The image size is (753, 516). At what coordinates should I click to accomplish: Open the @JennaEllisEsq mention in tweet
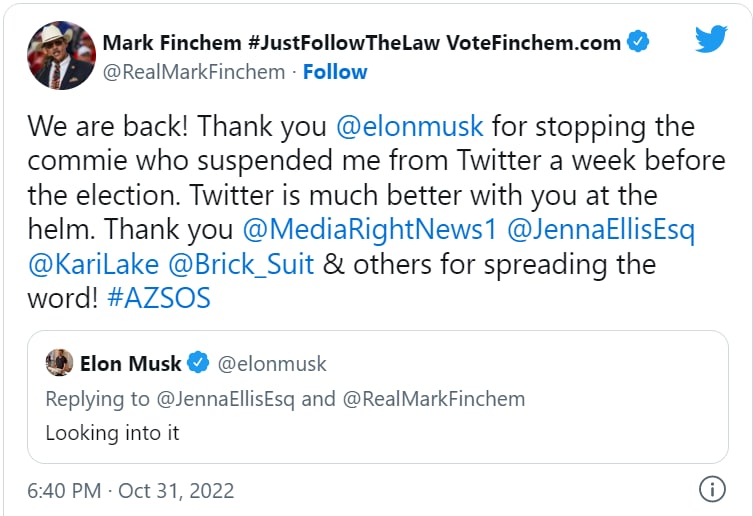point(601,229)
